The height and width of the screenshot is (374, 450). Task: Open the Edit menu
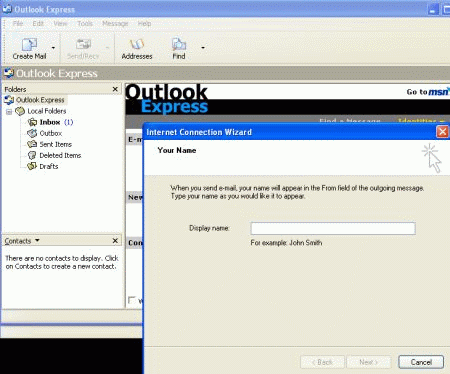tap(38, 24)
